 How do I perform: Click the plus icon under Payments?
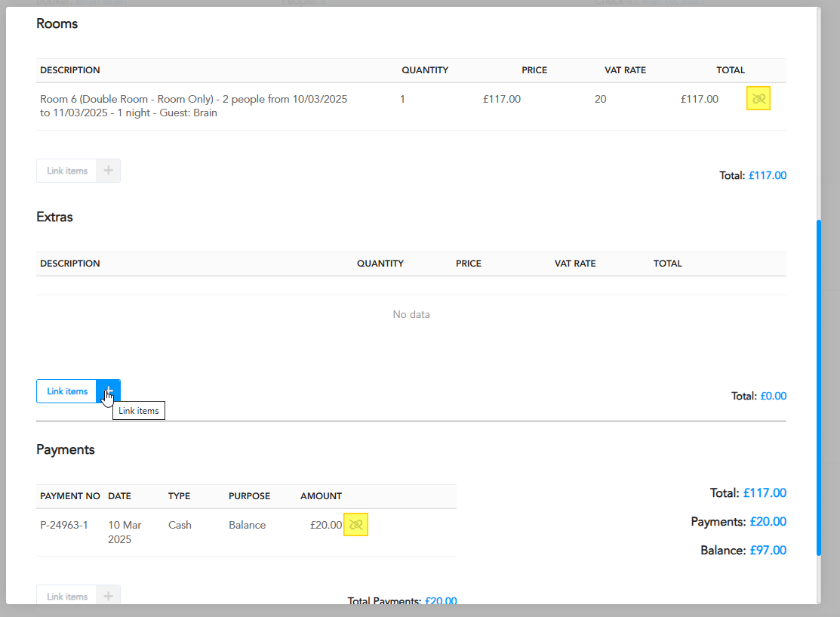(x=108, y=596)
